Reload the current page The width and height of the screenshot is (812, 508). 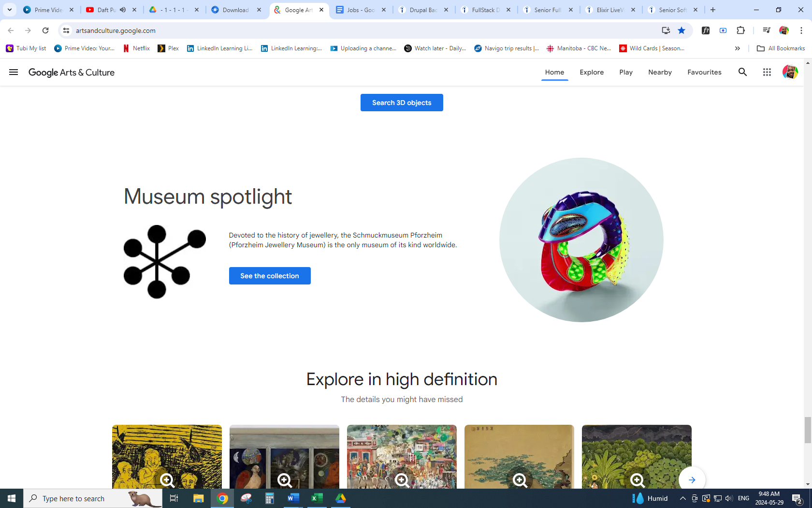point(45,30)
